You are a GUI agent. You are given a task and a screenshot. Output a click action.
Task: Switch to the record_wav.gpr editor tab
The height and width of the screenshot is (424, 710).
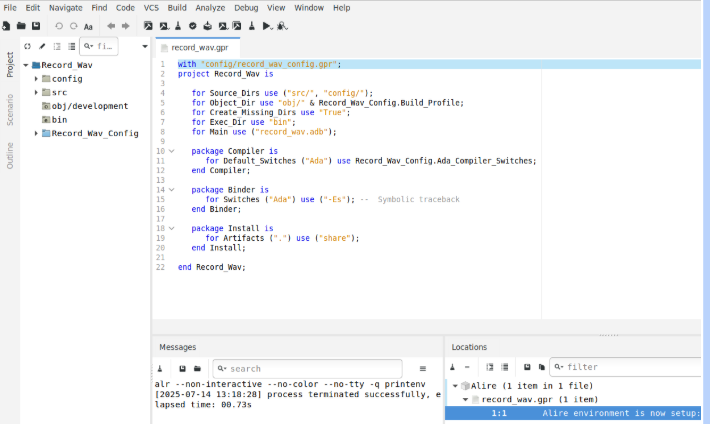coord(198,48)
